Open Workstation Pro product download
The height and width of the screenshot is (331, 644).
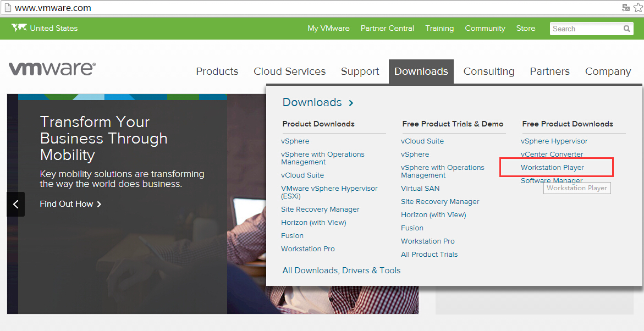307,249
